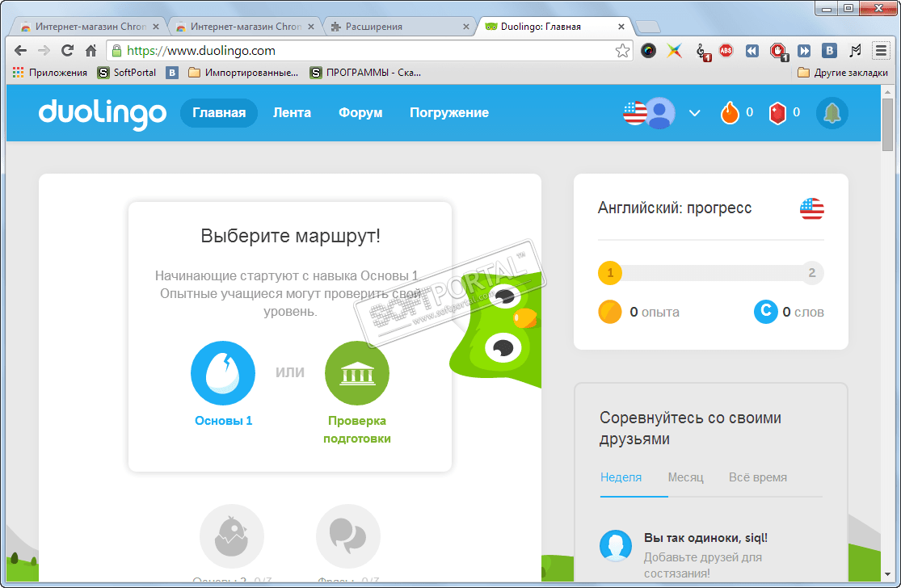This screenshot has width=901, height=588.
Task: Click 'Соревнуйтесь со своими друзьями' heading
Action: tap(690, 428)
